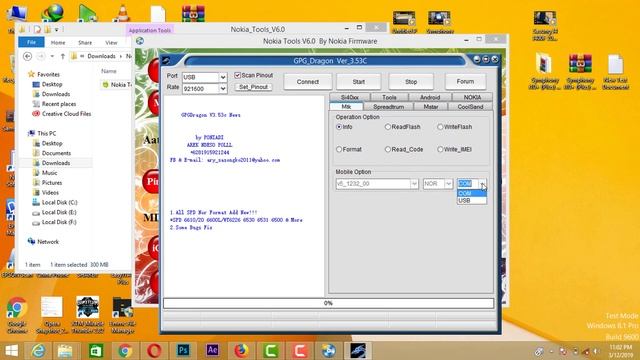The width and height of the screenshot is (640, 360).
Task: Open Internet Explorer from the taskbar
Action: 38,351
